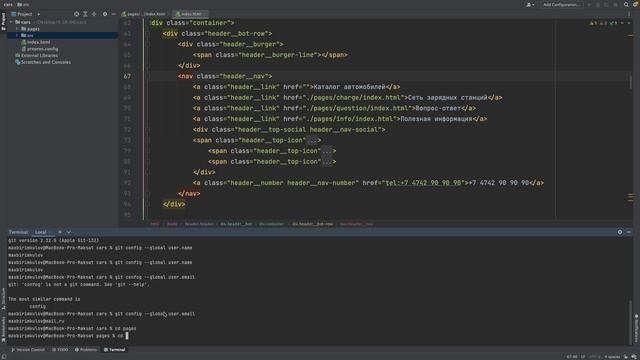Select nav.header__nav breadcrumb
The image size is (640, 360).
(356, 224)
